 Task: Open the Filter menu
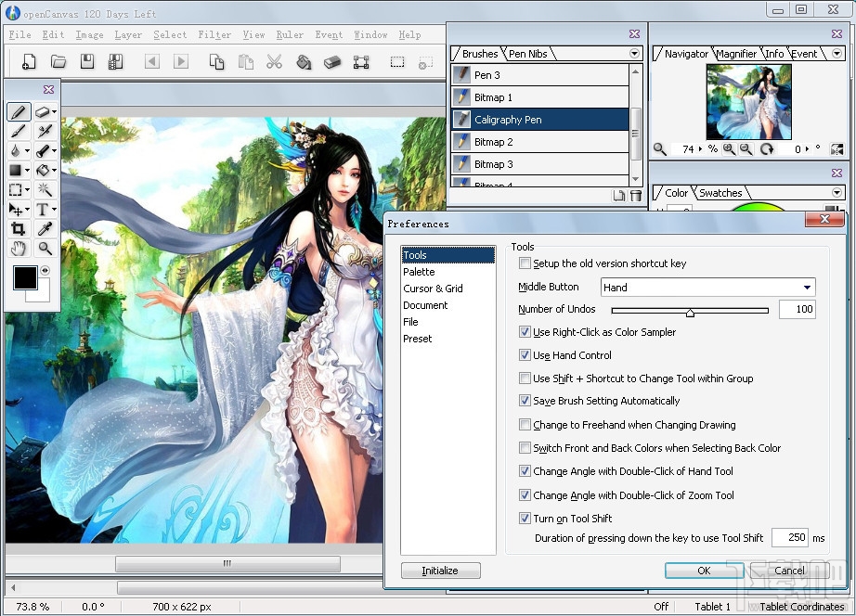pos(214,34)
